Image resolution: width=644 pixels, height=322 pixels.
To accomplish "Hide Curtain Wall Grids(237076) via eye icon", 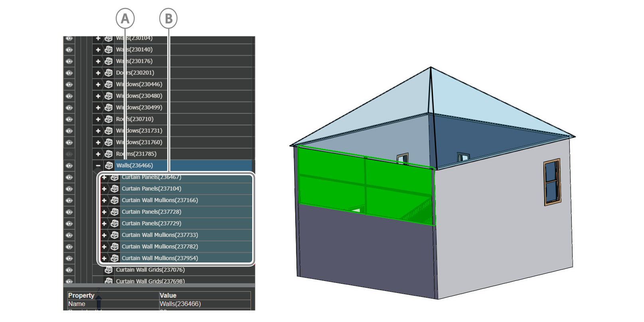I will (69, 270).
